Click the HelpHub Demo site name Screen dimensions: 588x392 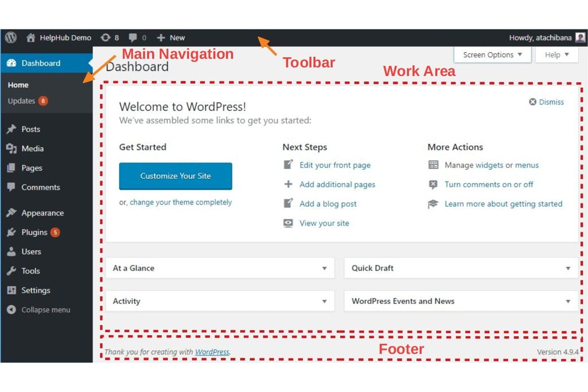click(66, 38)
